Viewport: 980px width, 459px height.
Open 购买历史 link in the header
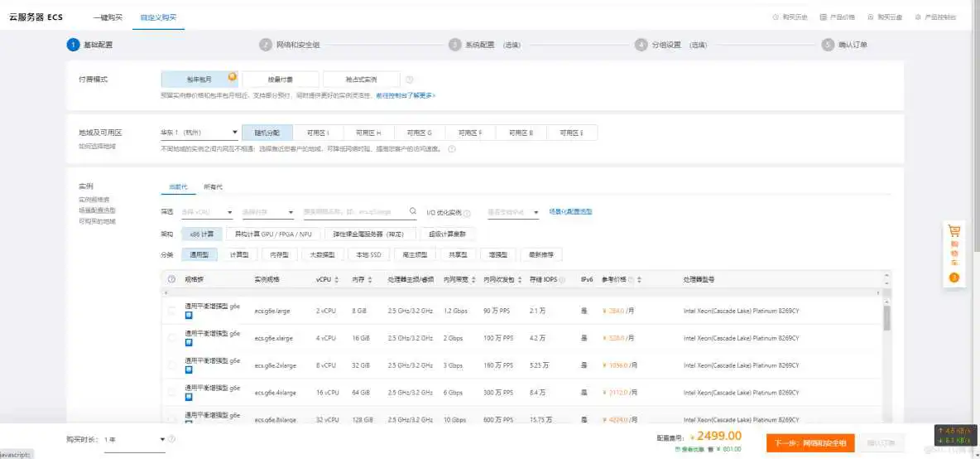tap(790, 17)
